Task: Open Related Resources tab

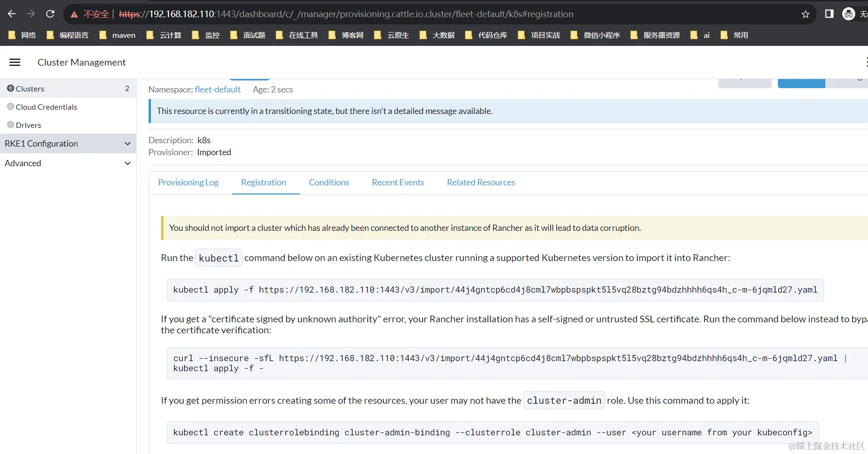Action: 481,182
